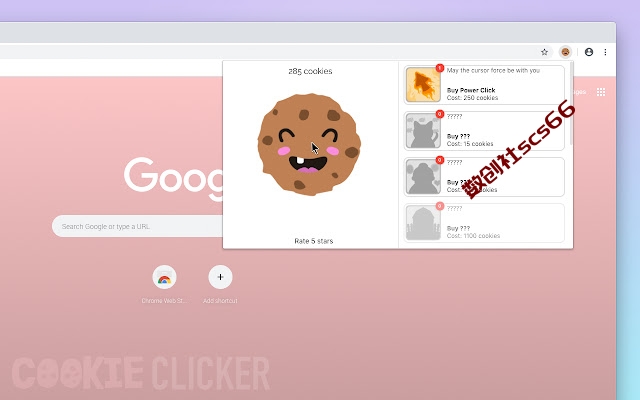Open the Chrome profile avatar icon

(x=589, y=52)
